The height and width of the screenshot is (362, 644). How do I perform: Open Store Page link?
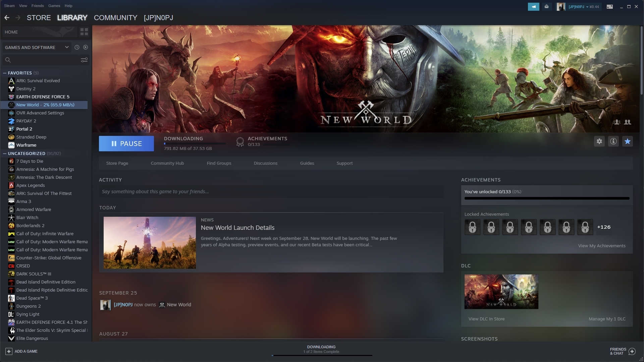[x=117, y=163]
